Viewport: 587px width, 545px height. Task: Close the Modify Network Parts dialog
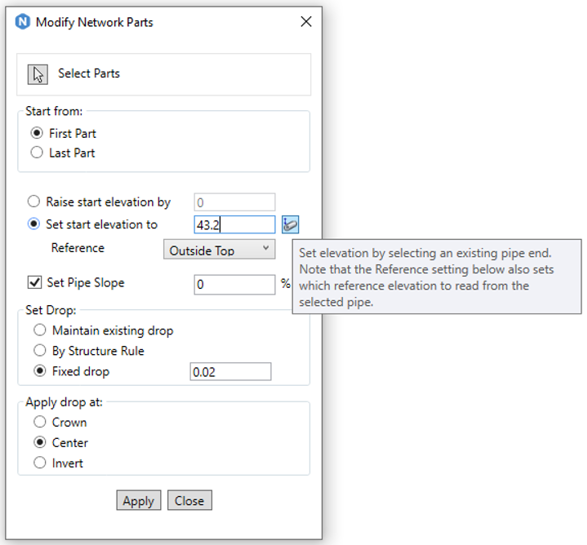pos(306,22)
